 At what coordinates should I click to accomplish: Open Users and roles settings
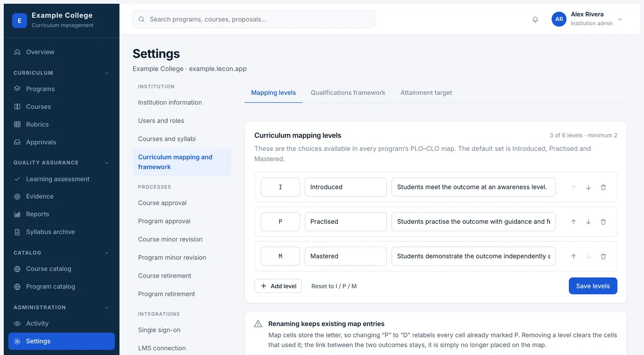point(182,121)
